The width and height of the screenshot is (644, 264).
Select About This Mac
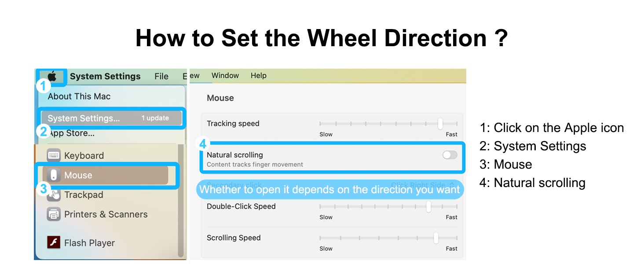(x=79, y=96)
